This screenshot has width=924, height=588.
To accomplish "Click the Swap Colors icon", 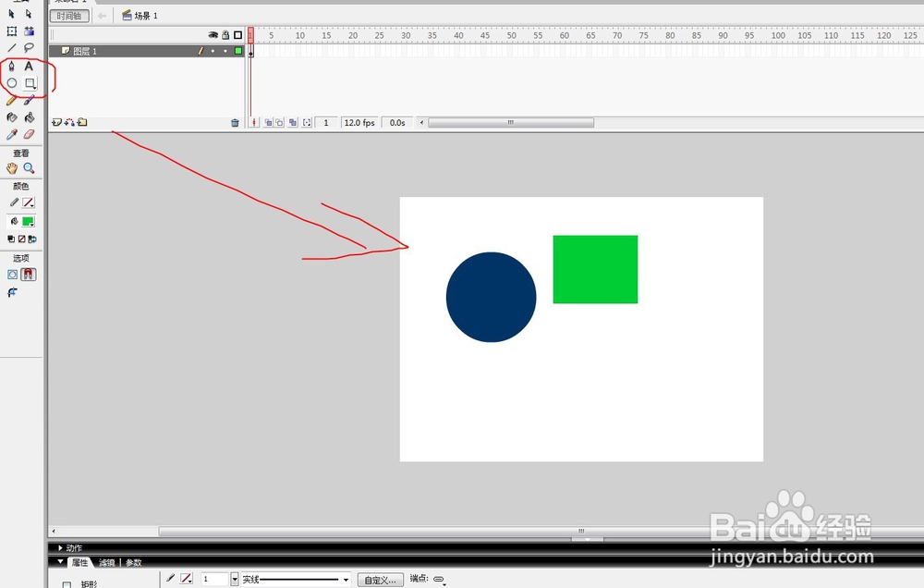I will 32,239.
